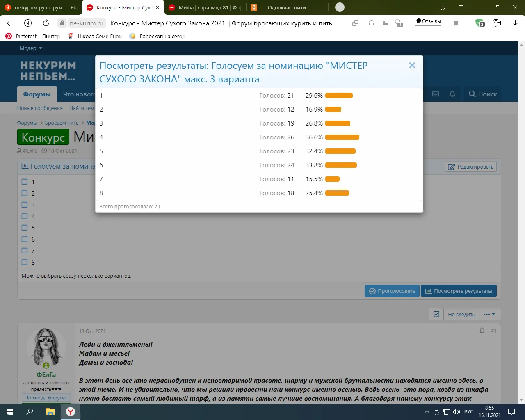Click the Отзывы reviews button in the address bar

[429, 22]
